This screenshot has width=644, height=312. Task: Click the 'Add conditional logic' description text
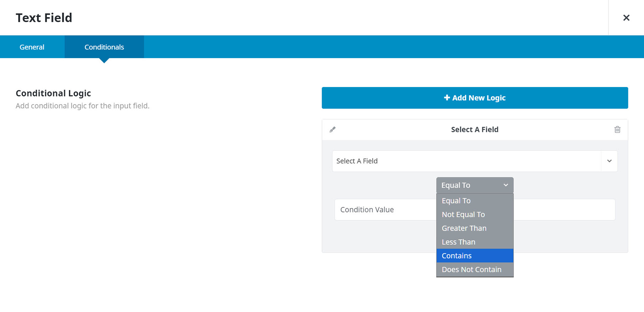(x=83, y=106)
